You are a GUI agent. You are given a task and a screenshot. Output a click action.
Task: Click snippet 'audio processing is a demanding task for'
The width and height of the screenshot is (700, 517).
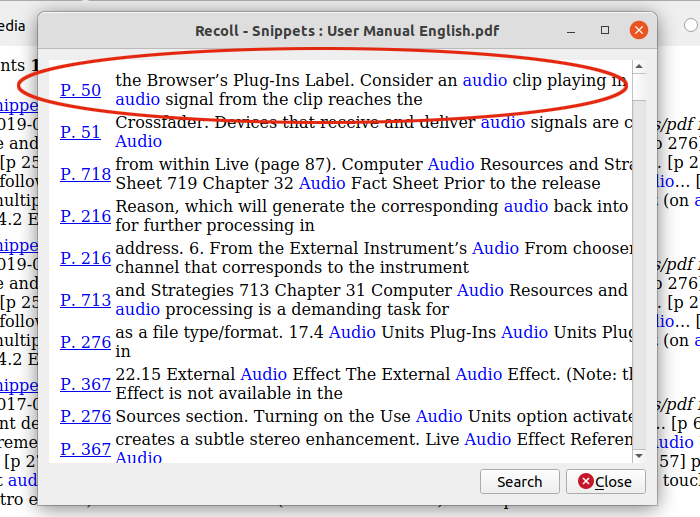pos(282,309)
